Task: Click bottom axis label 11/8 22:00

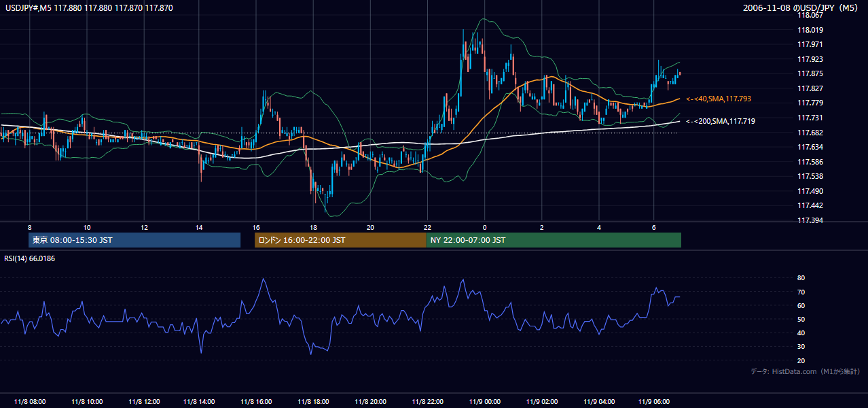Action: (427, 402)
